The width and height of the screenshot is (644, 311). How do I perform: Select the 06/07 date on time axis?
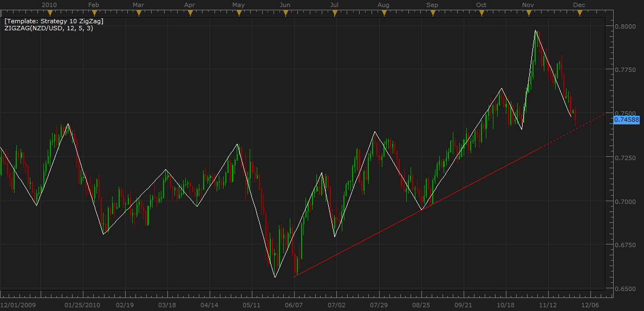tap(294, 305)
